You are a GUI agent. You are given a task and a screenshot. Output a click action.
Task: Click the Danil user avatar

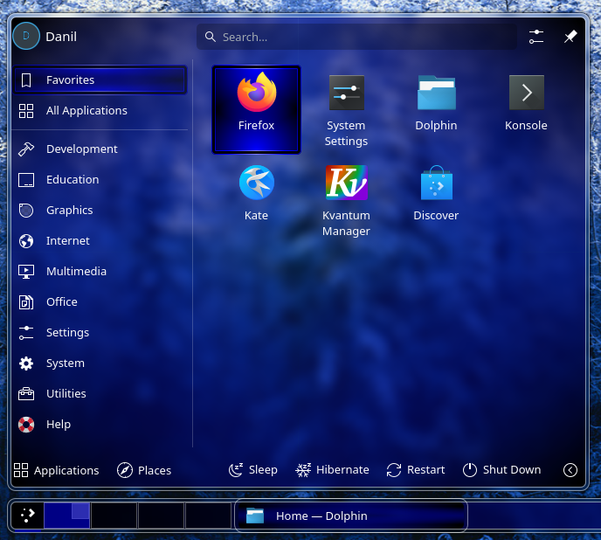tap(26, 36)
